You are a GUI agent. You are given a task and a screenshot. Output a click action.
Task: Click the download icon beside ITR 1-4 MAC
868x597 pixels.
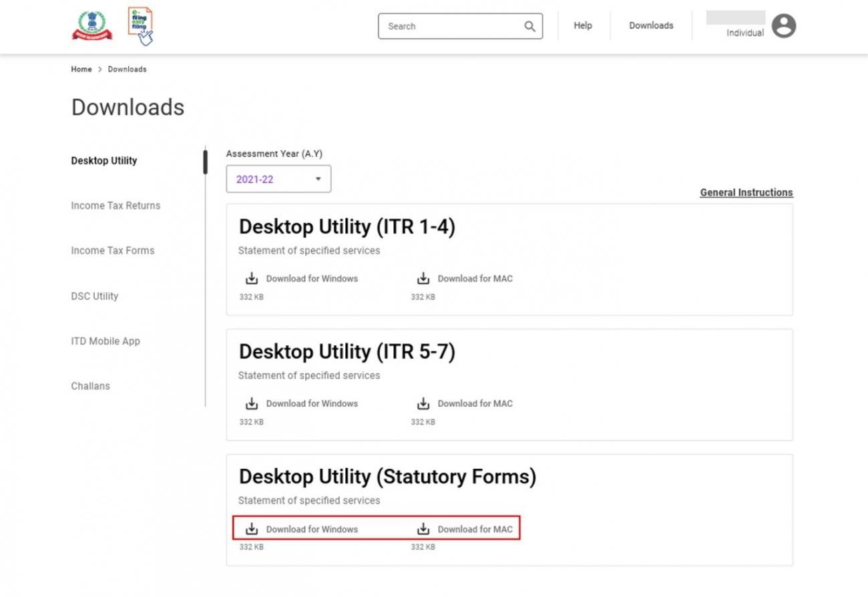423,277
